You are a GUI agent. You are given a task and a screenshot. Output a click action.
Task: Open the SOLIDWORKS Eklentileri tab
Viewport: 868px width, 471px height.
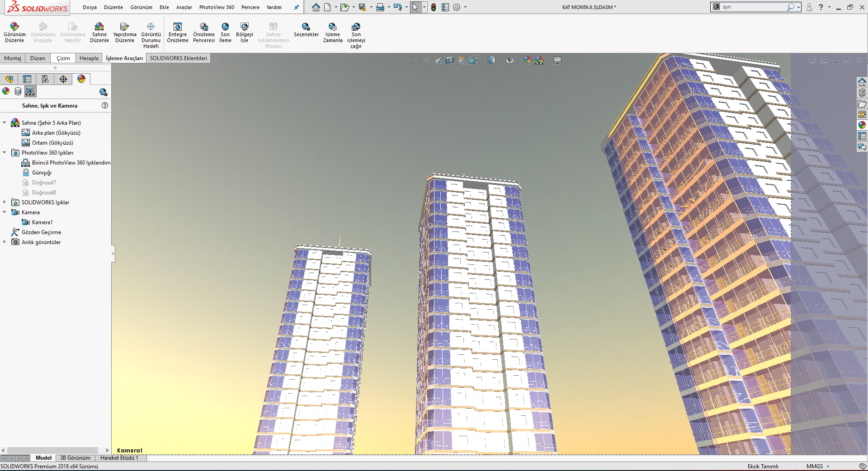[x=179, y=58]
